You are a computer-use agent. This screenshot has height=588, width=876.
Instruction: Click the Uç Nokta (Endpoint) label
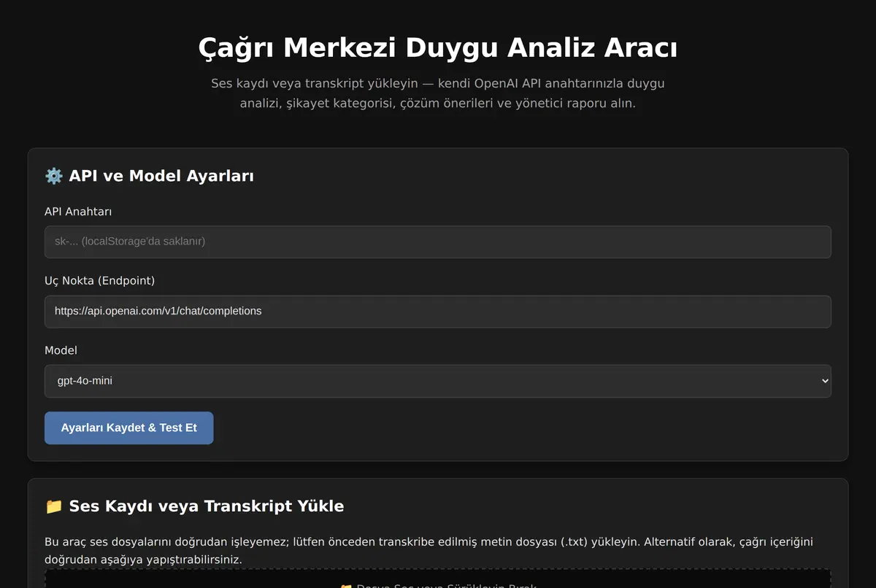100,281
